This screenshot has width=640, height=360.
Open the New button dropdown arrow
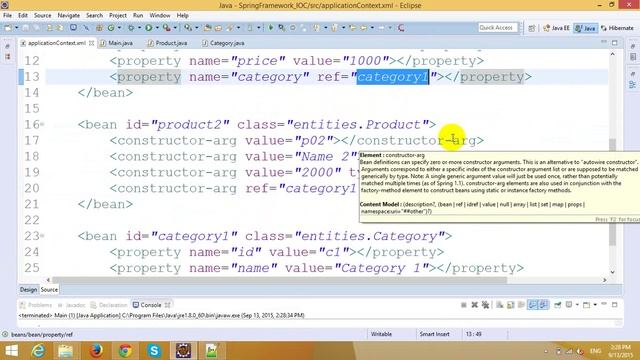pos(16,28)
